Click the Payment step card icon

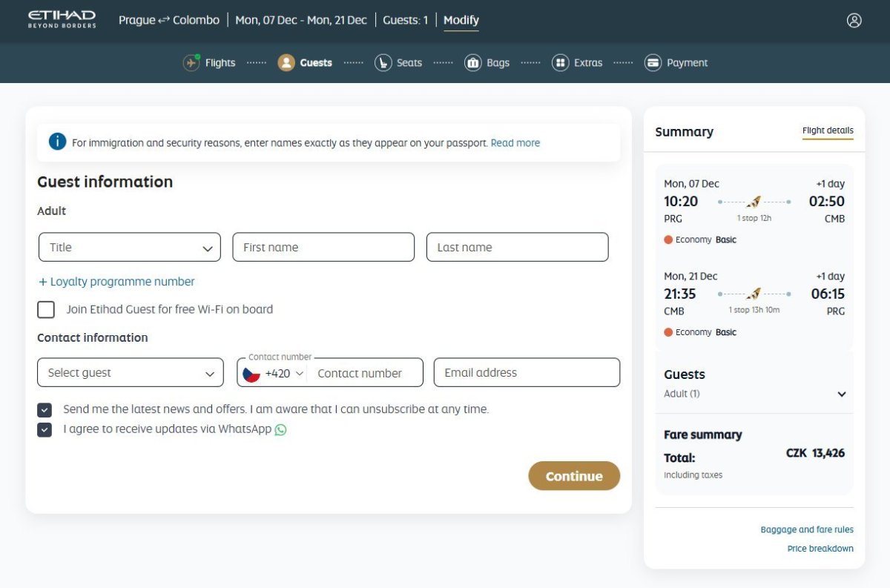(x=653, y=63)
